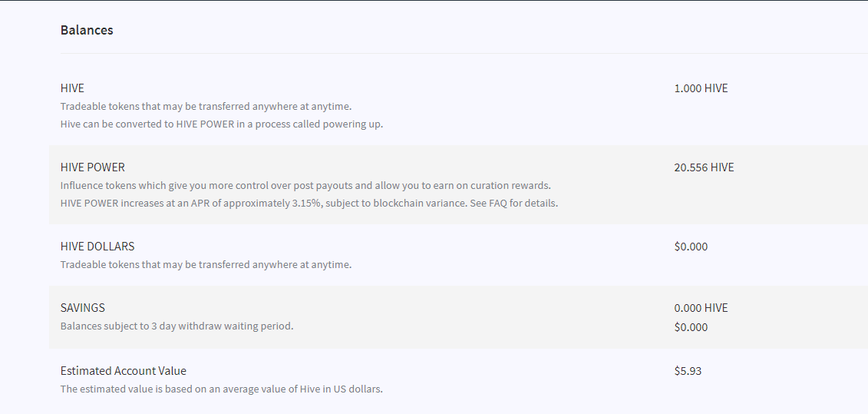Click the estimated value US dollars explanation
Viewport: 868px width, 414px height.
tap(222, 389)
